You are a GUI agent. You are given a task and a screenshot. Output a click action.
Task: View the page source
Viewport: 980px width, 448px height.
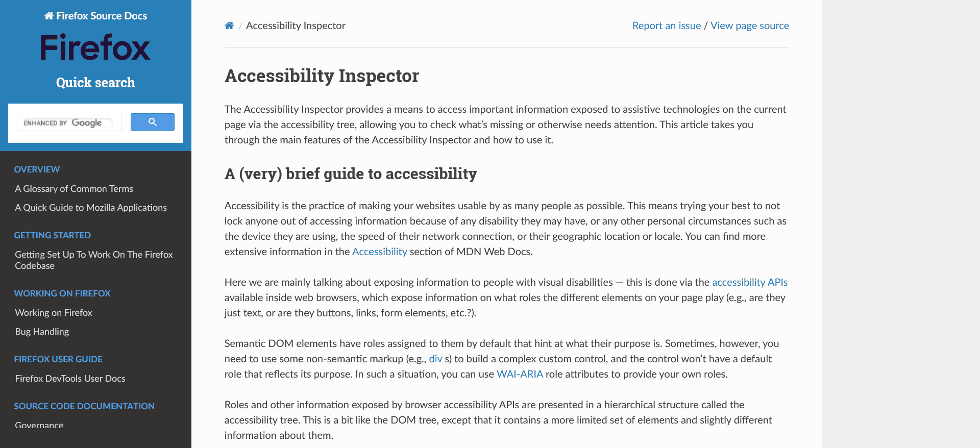[749, 25]
